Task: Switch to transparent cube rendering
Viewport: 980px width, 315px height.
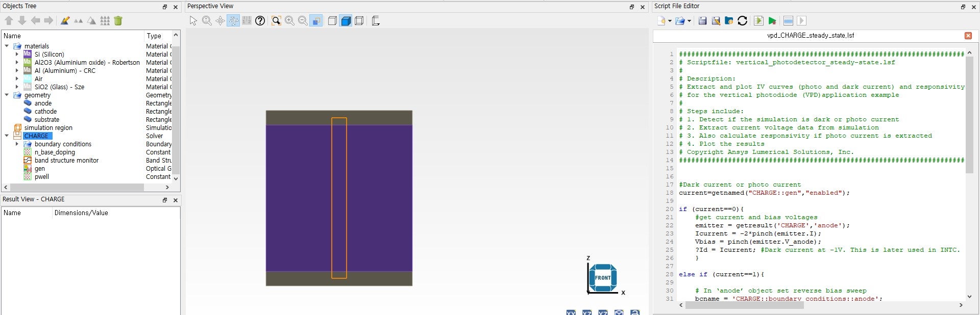Action: pos(359,20)
